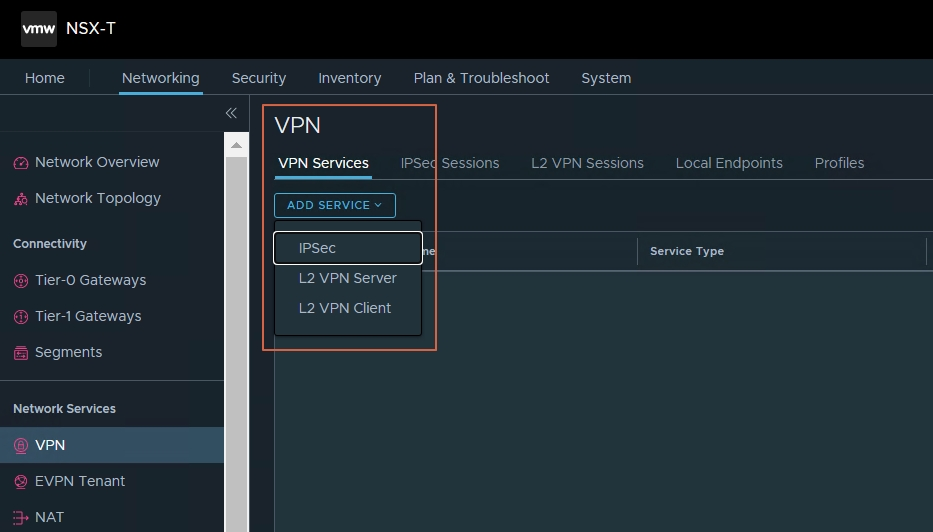The height and width of the screenshot is (532, 933).
Task: Open the Segments section
Action: 68,352
